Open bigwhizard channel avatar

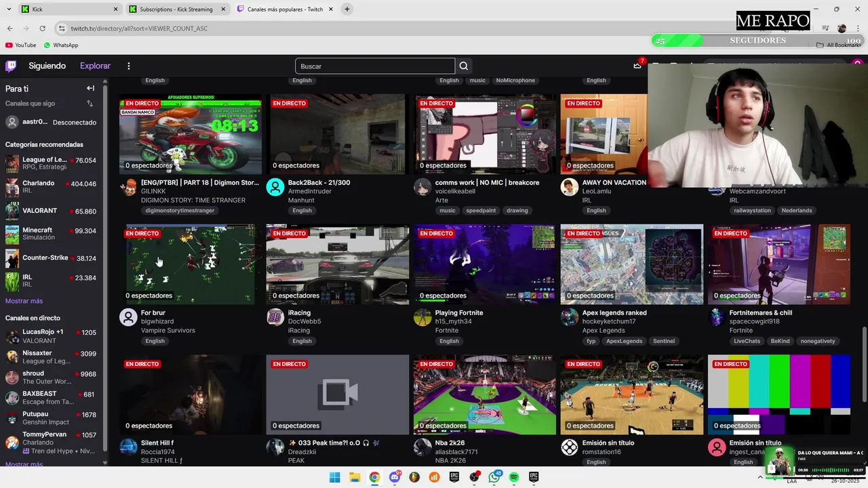128,317
